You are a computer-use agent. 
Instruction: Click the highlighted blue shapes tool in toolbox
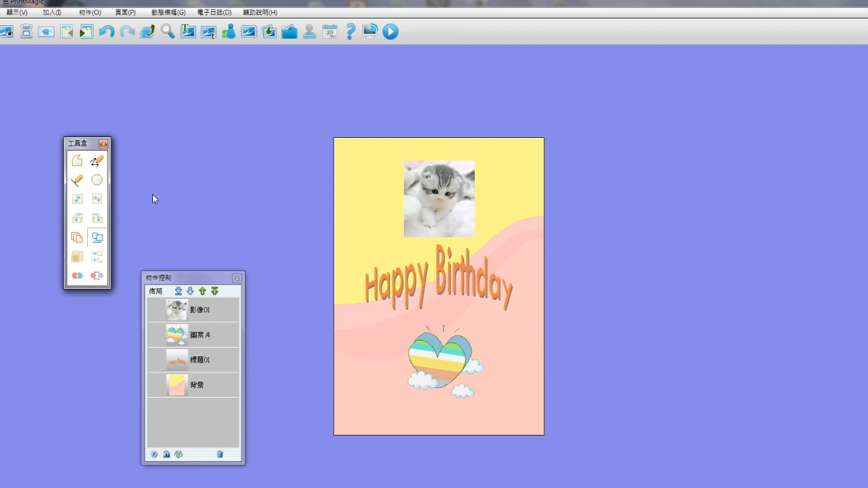[97, 238]
